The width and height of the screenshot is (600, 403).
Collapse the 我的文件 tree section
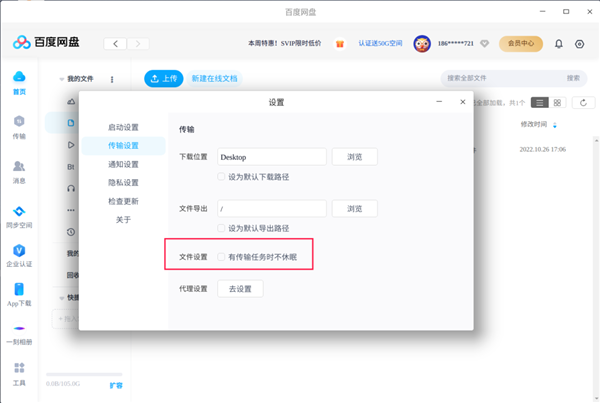pyautogui.click(x=62, y=79)
